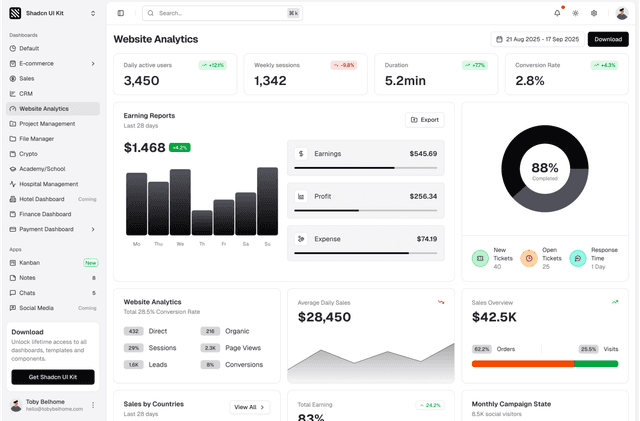Click the 24.2% Total Earning badge
Image resolution: width=640 pixels, height=421 pixels.
pos(430,405)
